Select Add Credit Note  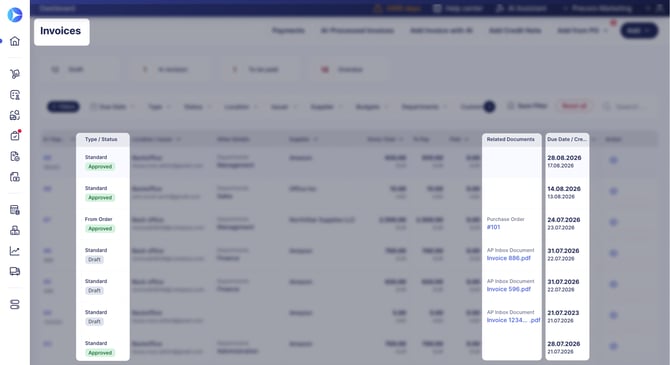pos(515,30)
